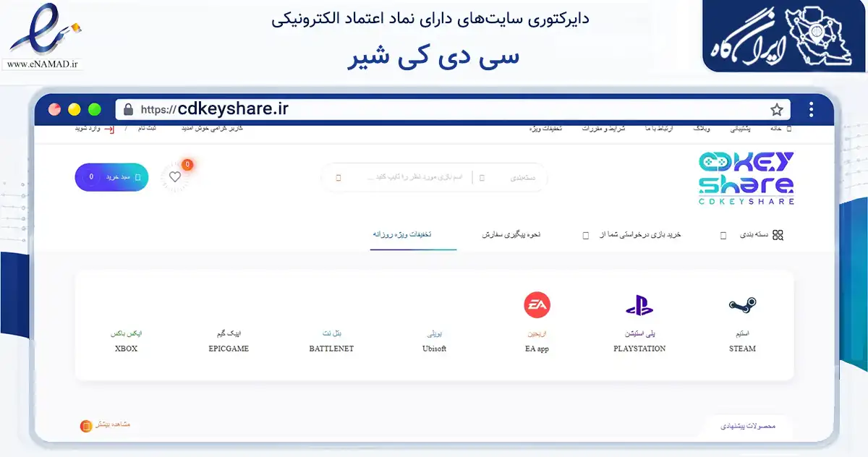Click the orange icon next to مشاهده بیشتر
868x457 pixels.
85,426
